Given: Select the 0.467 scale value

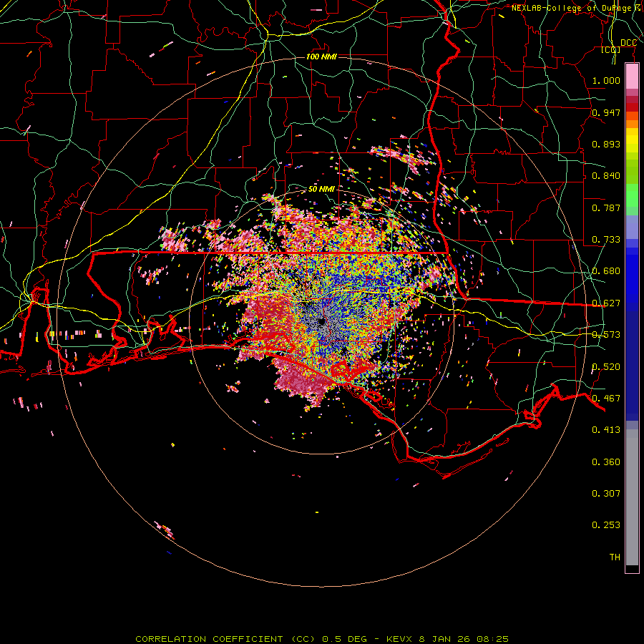Looking at the screenshot, I should tap(606, 399).
